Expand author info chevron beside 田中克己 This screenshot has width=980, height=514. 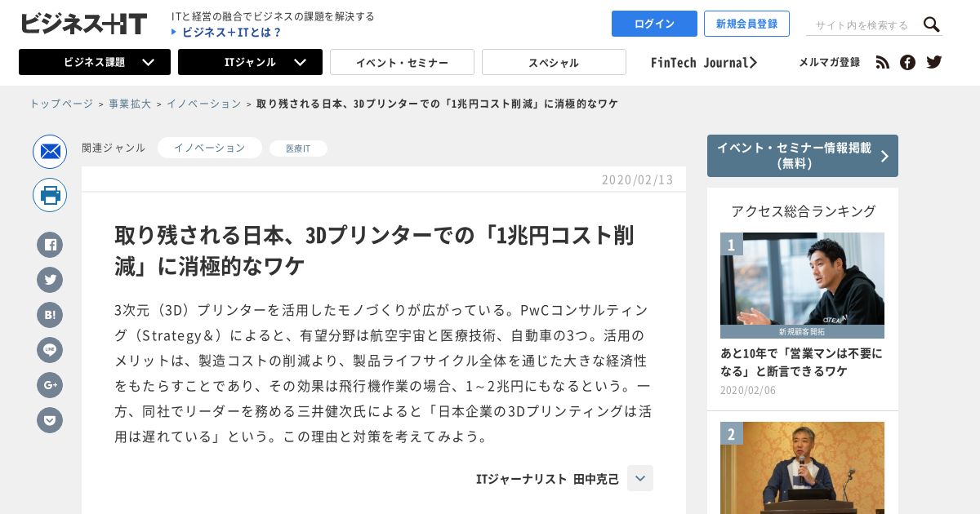[640, 478]
